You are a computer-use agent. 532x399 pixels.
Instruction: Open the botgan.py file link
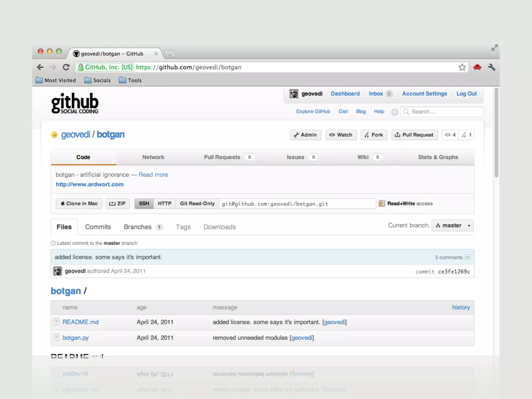(75, 338)
